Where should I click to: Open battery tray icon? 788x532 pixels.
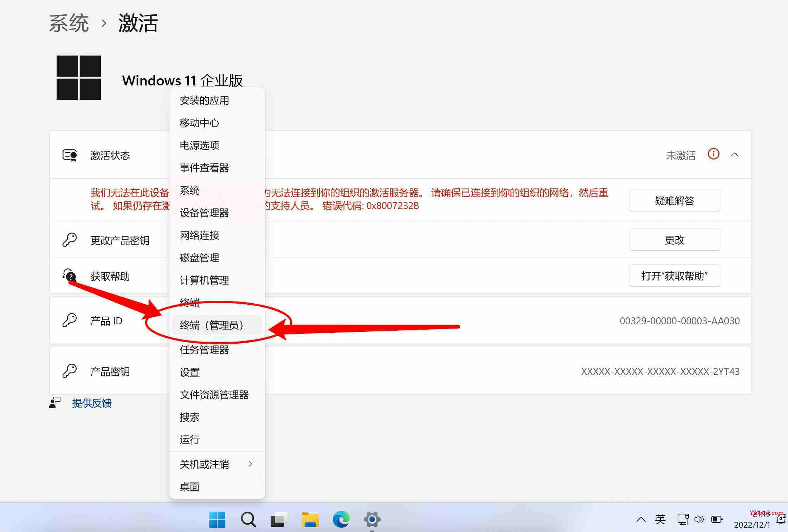(x=717, y=519)
